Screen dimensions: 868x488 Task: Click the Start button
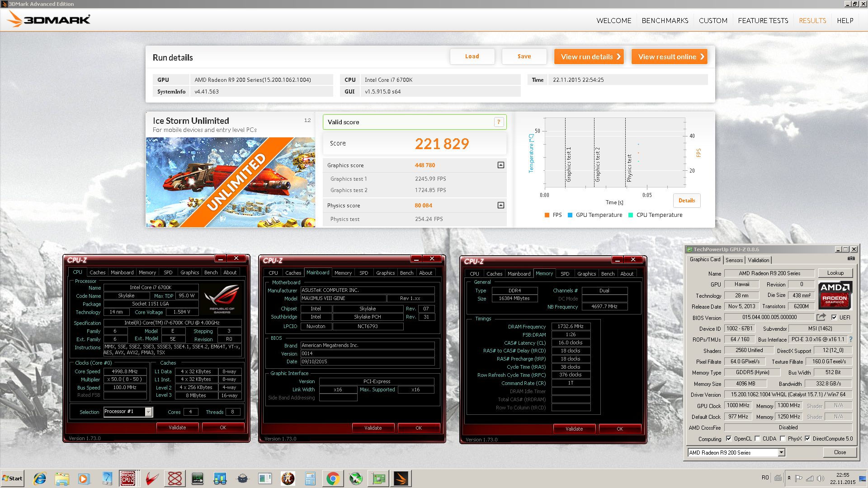tap(13, 479)
